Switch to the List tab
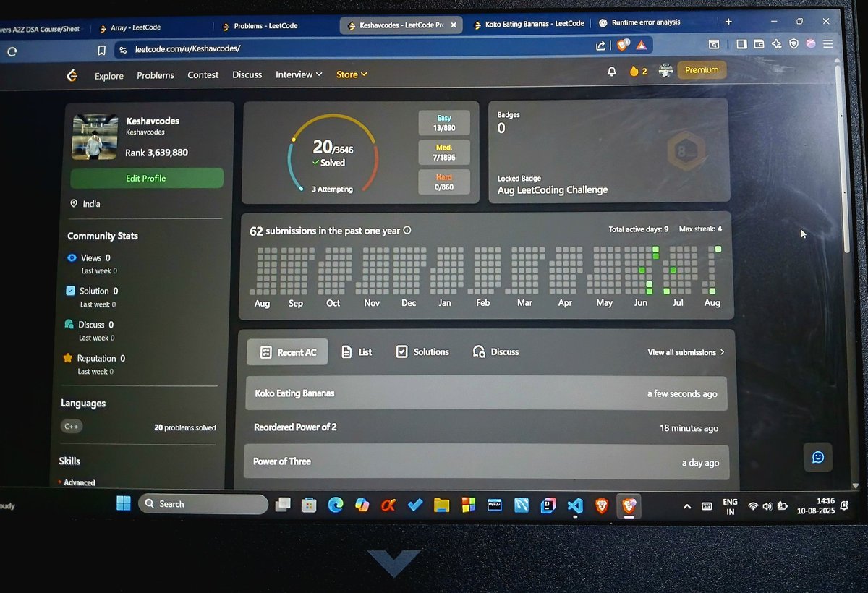 [x=357, y=352]
